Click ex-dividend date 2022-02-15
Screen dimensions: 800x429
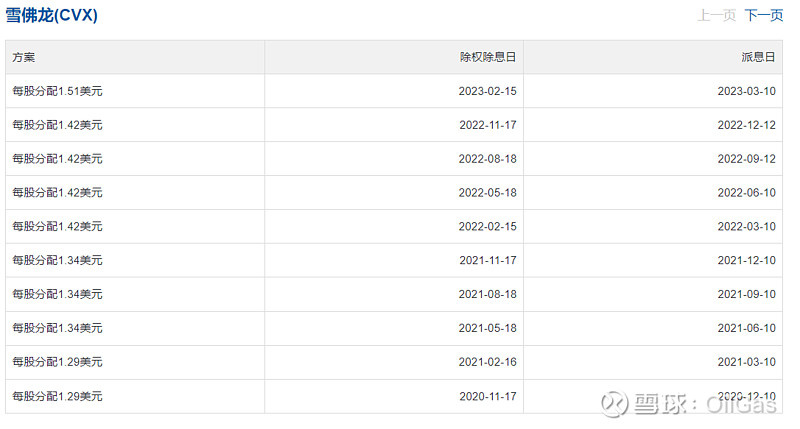(487, 227)
